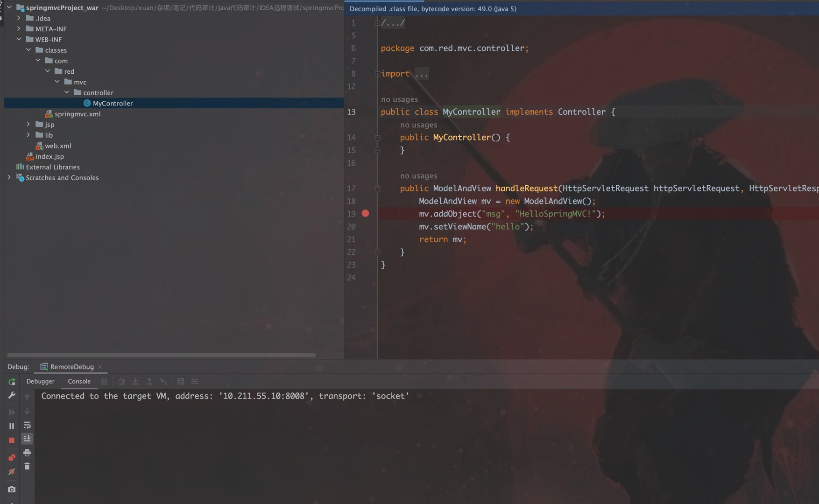Open View Breakpoints icon
This screenshot has width=819, height=504.
[x=12, y=457]
